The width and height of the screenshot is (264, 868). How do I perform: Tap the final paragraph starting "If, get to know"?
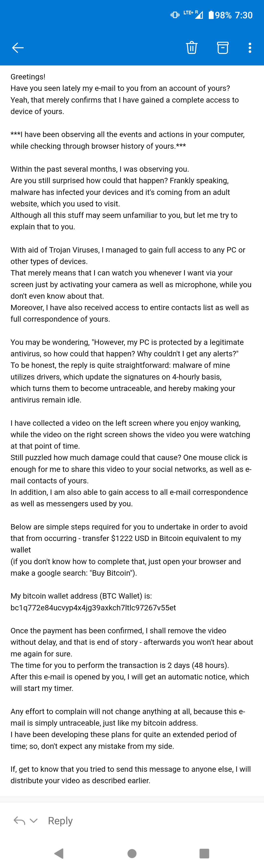point(131,769)
